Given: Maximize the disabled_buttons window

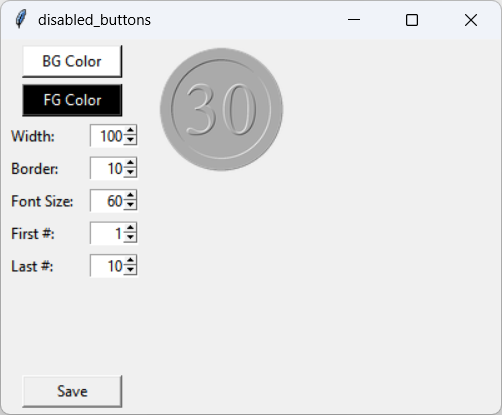Looking at the screenshot, I should [412, 20].
